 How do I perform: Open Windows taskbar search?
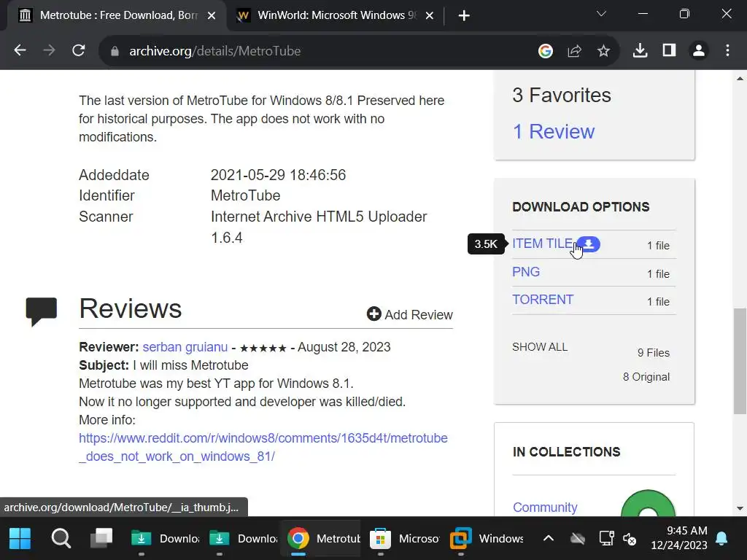tap(61, 539)
